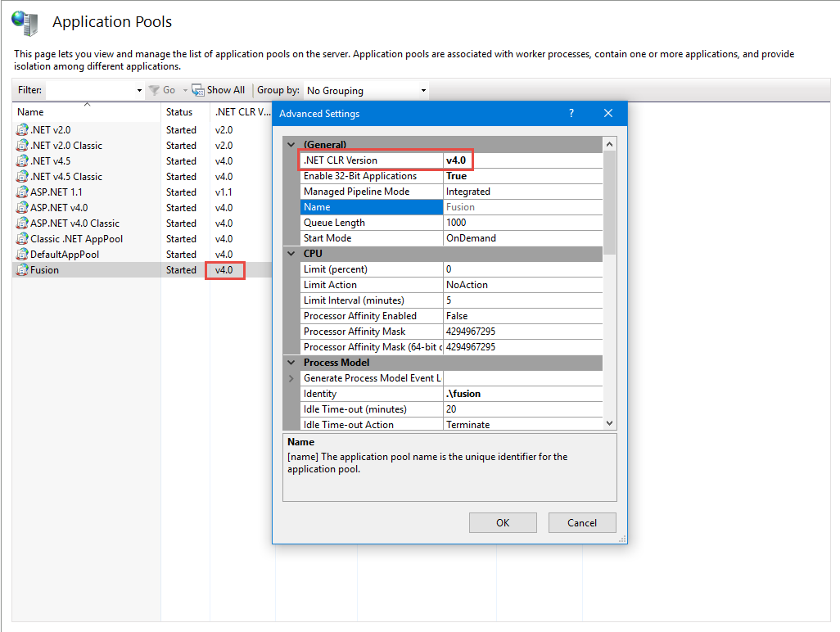
Task: Sort list by Status column header
Action: pyautogui.click(x=185, y=112)
